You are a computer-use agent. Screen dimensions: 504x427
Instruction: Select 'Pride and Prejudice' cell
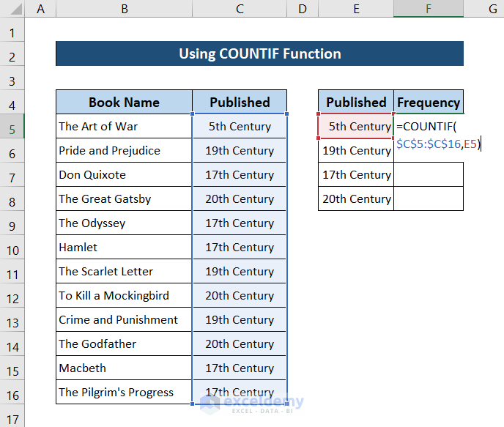click(125, 150)
